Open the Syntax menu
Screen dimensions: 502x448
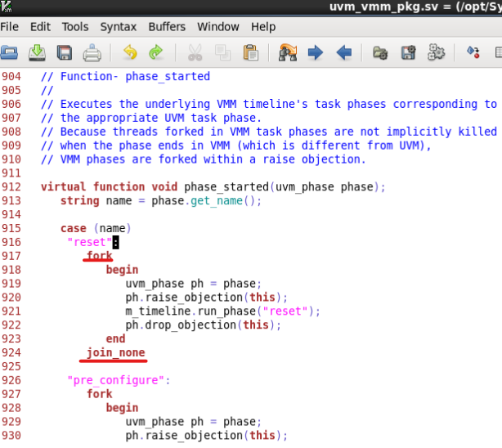point(119,27)
